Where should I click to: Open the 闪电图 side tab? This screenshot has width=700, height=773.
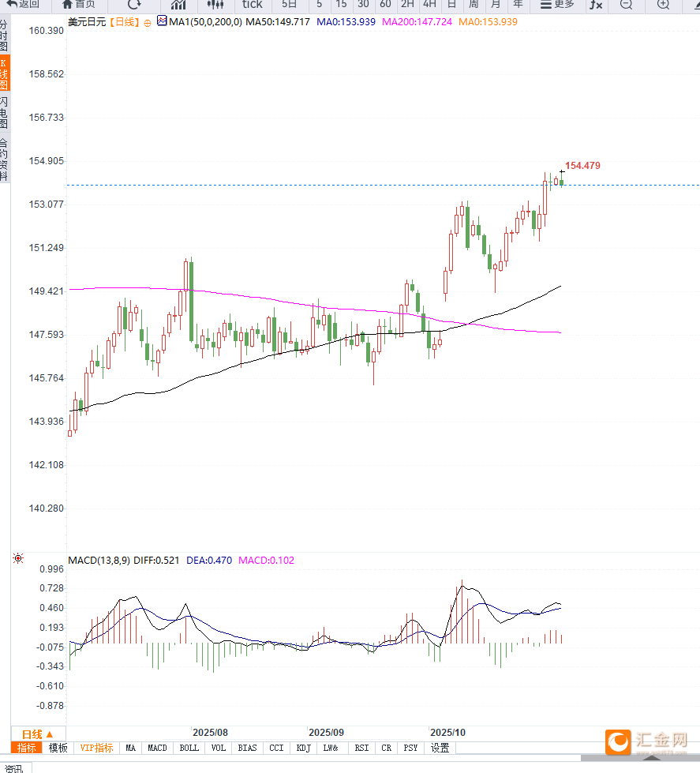pos(4,112)
